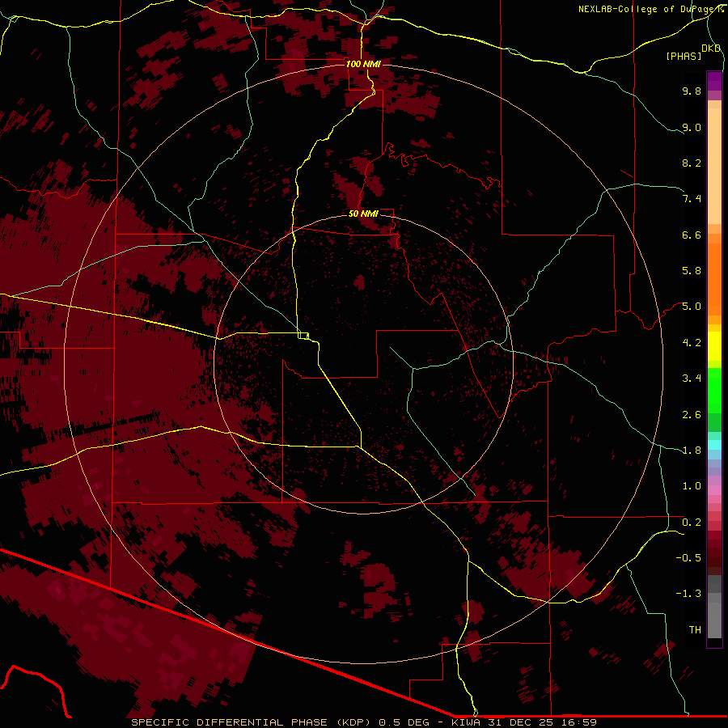The image size is (728, 728).
Task: Click the 3.4 scale label
Action: 692,379
